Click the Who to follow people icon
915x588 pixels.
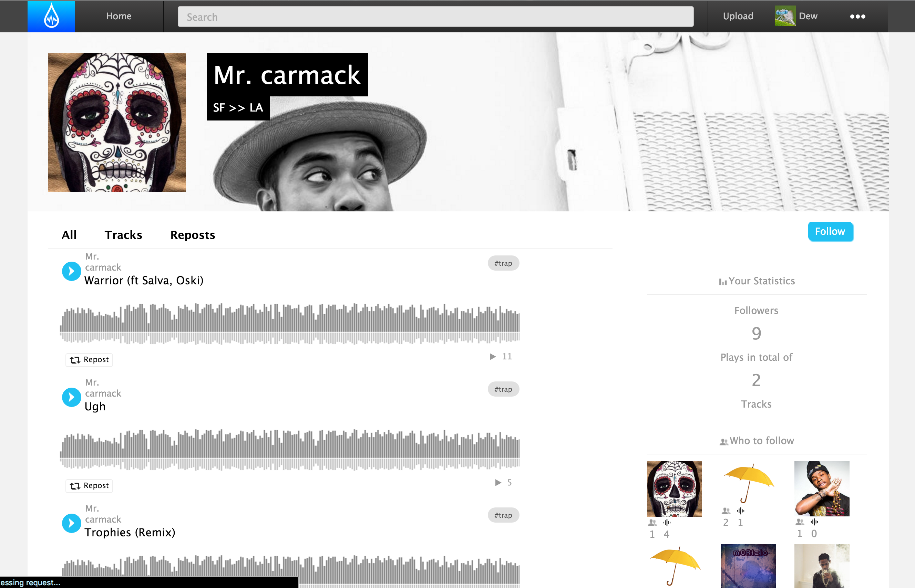tap(723, 442)
